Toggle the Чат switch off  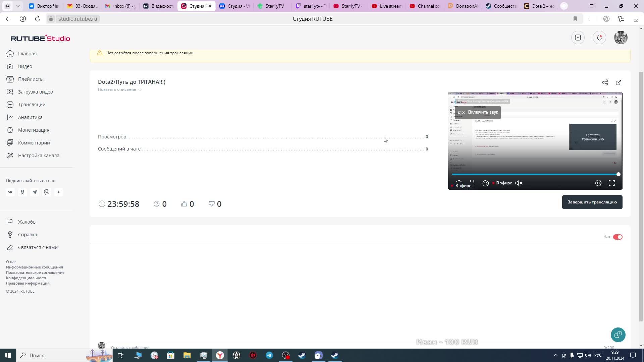(x=618, y=237)
